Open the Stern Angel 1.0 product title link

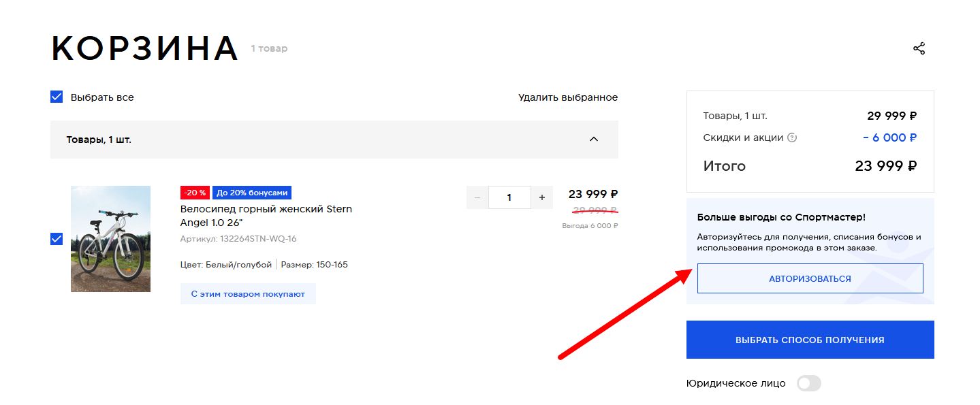[x=266, y=216]
